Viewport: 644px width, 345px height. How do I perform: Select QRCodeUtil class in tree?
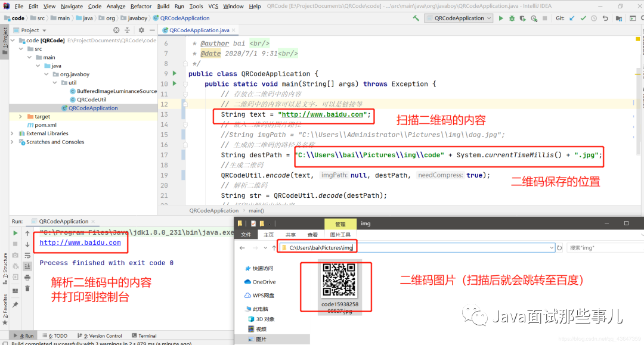click(92, 100)
